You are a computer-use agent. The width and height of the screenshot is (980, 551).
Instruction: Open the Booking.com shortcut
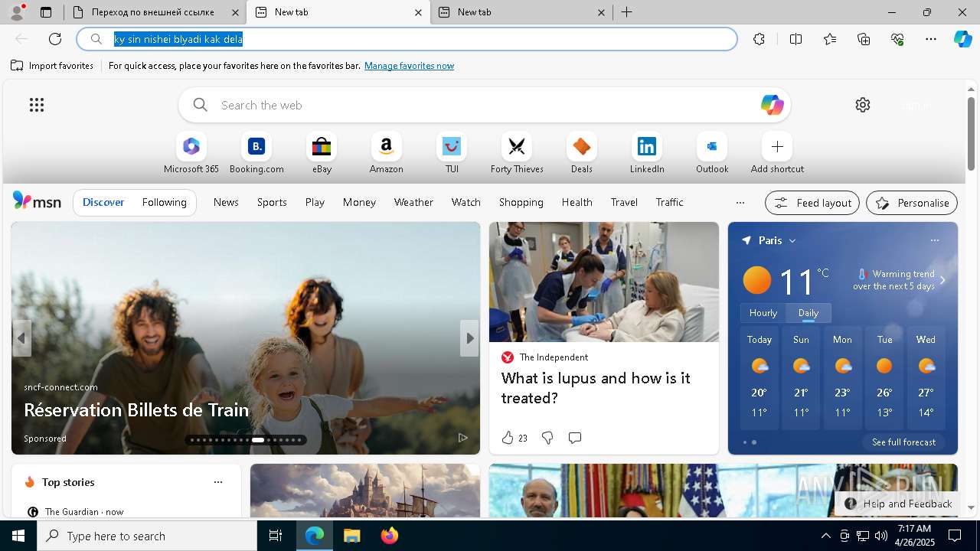coord(256,153)
